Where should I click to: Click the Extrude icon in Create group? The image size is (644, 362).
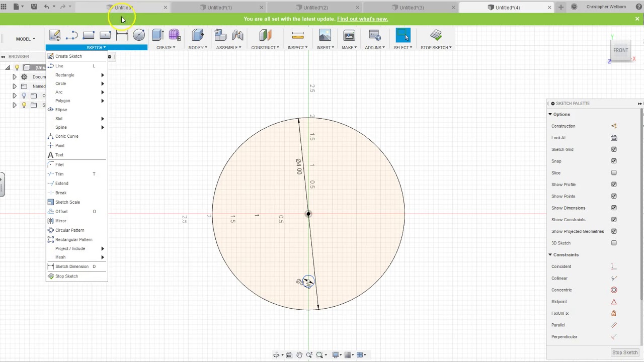(157, 35)
